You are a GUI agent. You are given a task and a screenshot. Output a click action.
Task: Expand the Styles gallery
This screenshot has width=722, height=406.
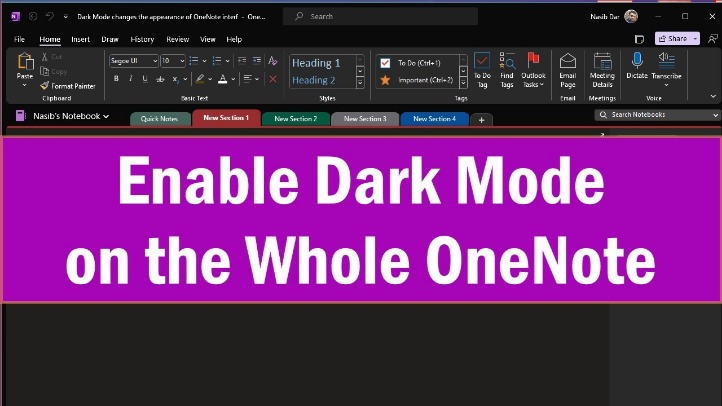coord(360,82)
